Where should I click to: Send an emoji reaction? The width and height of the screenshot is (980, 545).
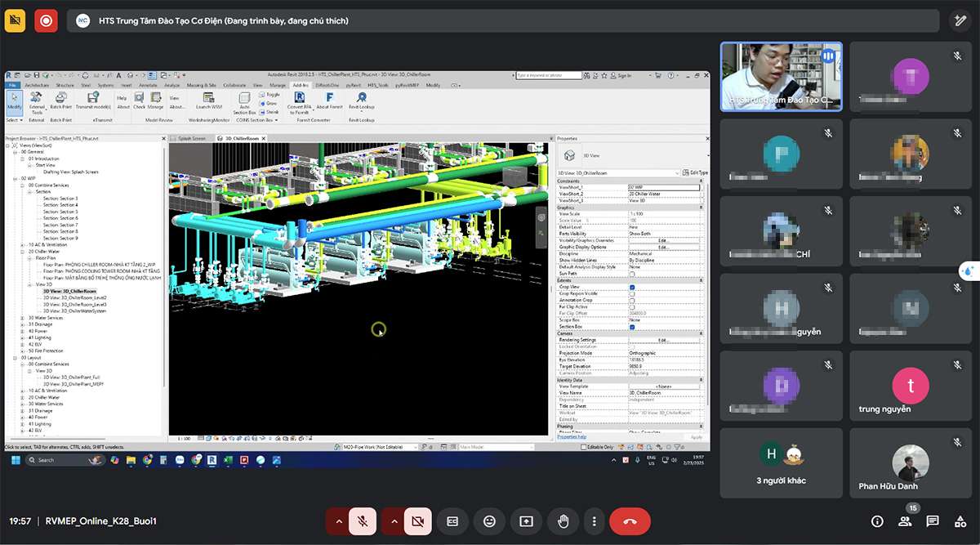[489, 520]
